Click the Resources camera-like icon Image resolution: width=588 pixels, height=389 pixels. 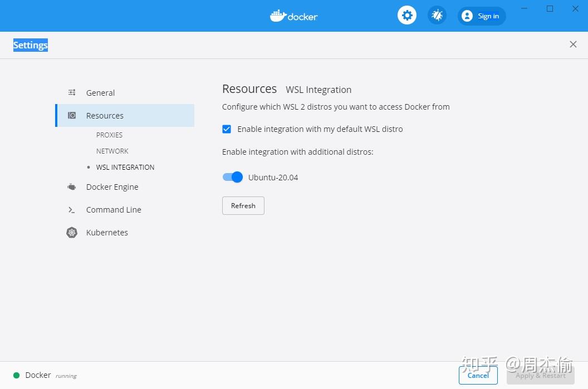point(72,115)
